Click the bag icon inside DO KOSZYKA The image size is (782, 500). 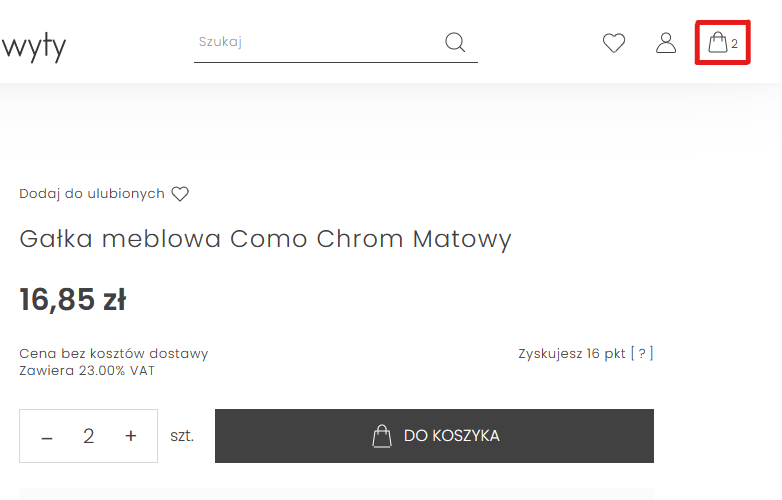(x=382, y=436)
